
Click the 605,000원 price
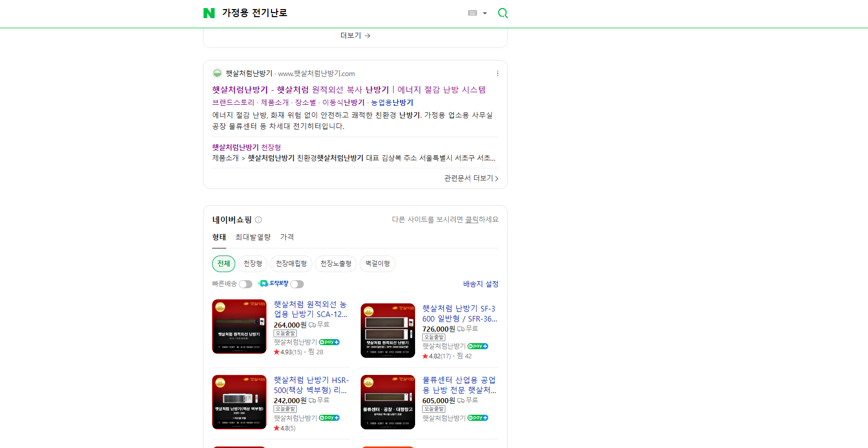click(x=439, y=401)
